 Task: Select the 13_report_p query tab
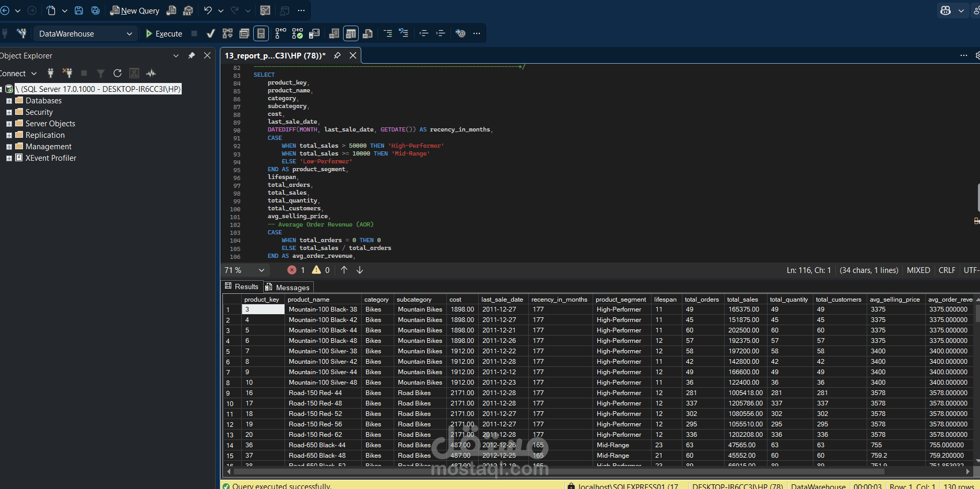(275, 55)
